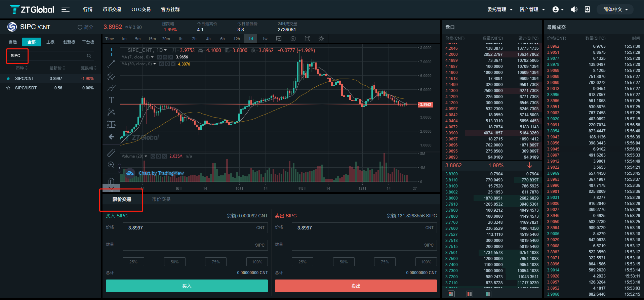The height and width of the screenshot is (300, 644).
Task: Expand the 简体中文 language selector
Action: pyautogui.click(x=615, y=9)
